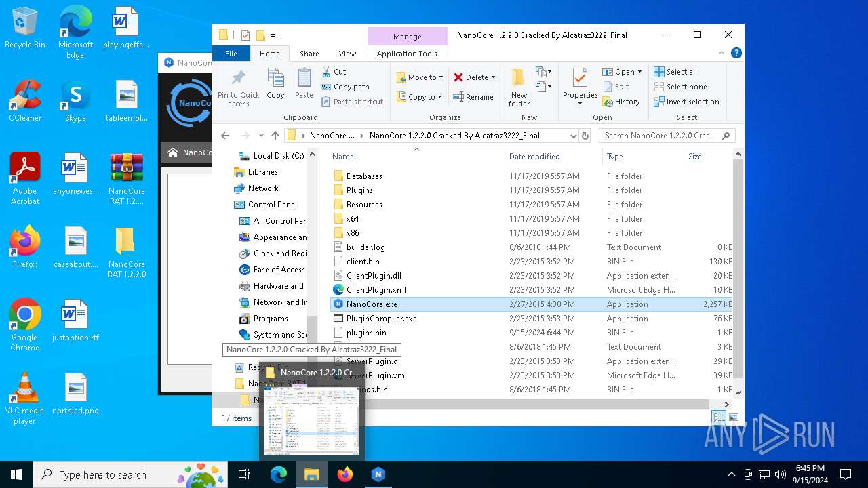Viewport: 868px width, 488px height.
Task: Click Select all
Action: [x=675, y=72]
